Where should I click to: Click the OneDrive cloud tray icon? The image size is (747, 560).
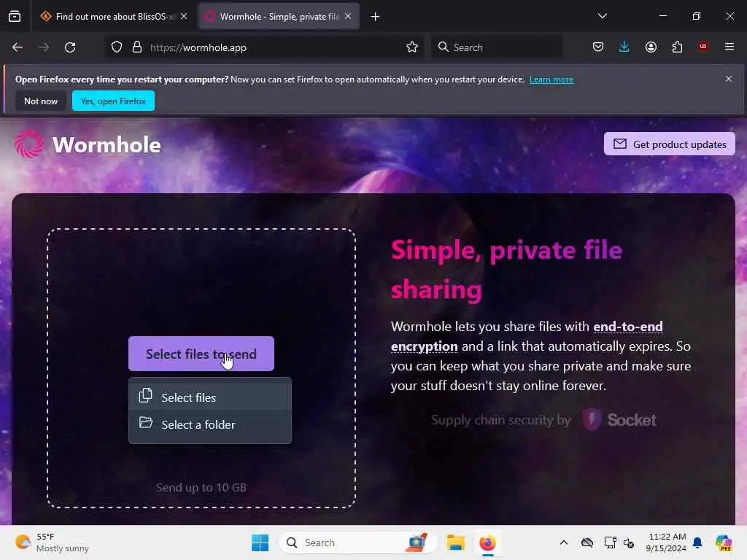[587, 542]
